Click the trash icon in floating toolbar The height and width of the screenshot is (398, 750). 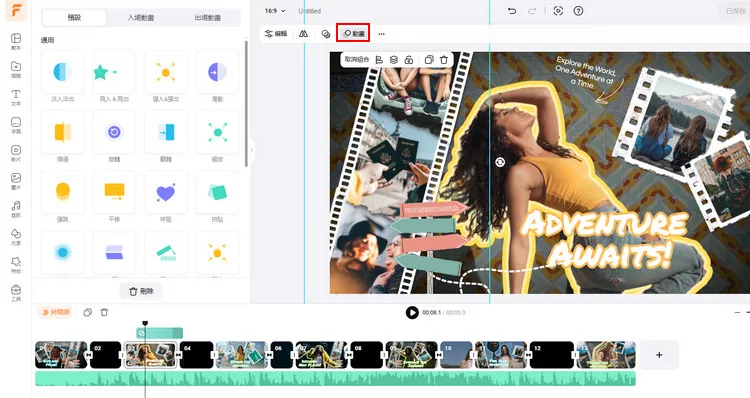click(444, 60)
